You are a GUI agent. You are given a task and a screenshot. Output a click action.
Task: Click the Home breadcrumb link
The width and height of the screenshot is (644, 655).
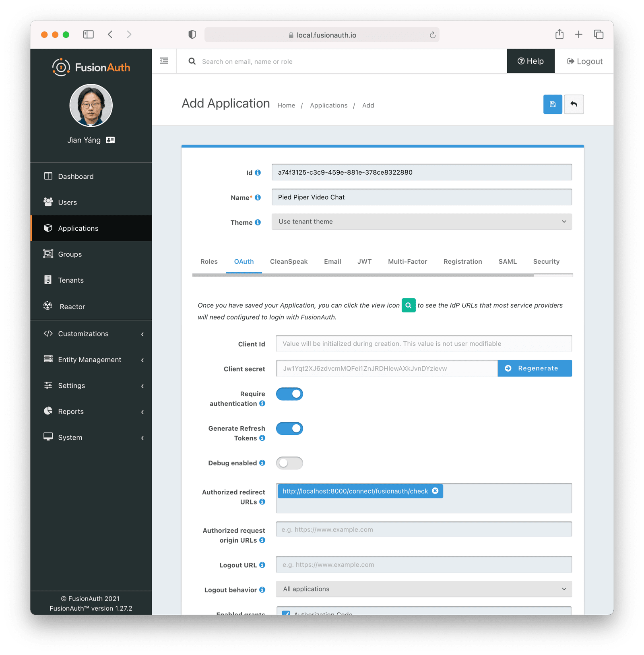286,105
